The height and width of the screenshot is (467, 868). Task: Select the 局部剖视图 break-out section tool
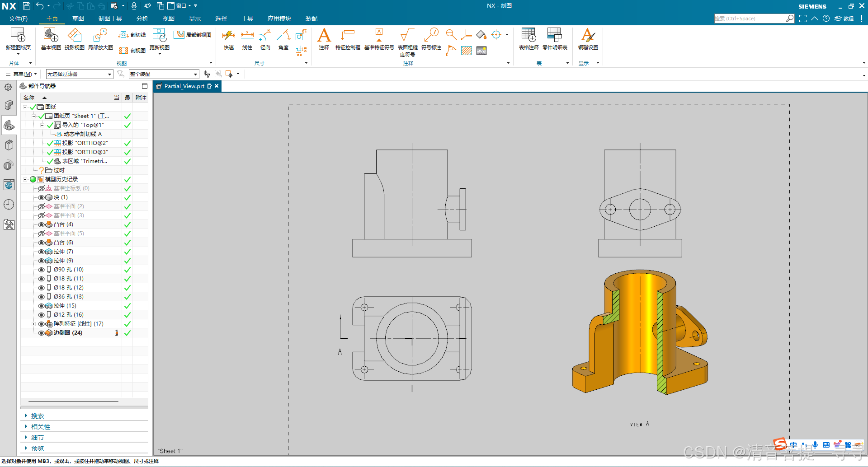click(x=193, y=35)
